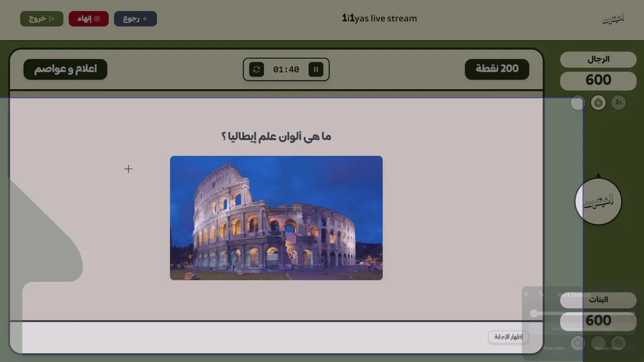644x362 pixels.
Task: Click the اعلام و عواصم category label
Action: (x=65, y=69)
